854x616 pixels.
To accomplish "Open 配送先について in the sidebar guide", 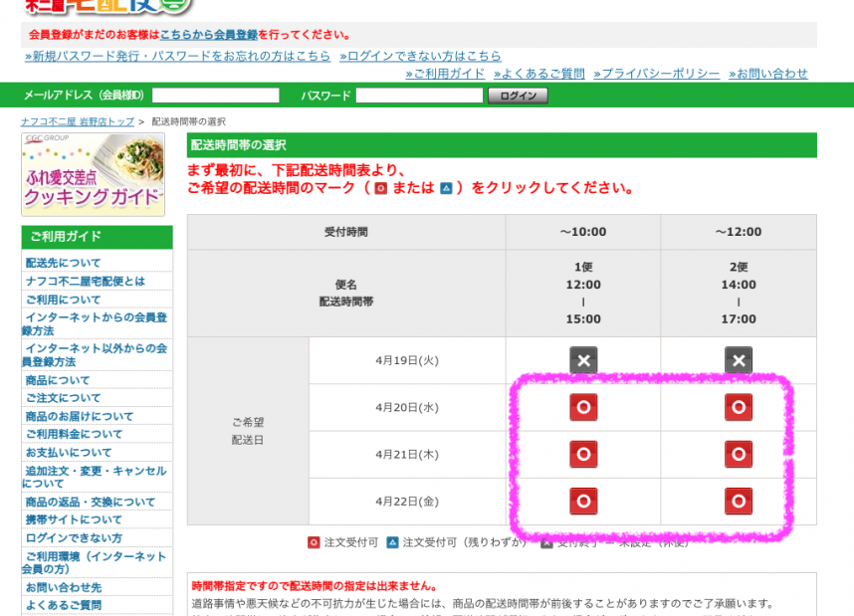I will coord(64,263).
